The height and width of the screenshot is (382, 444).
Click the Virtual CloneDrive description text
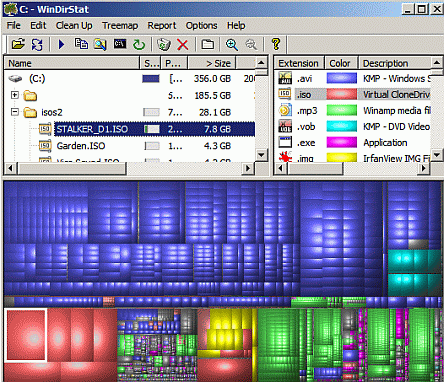pos(396,94)
